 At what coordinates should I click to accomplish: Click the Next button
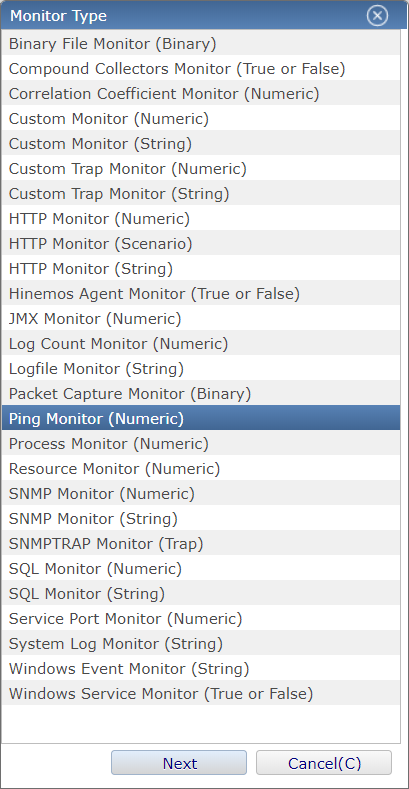[x=179, y=763]
